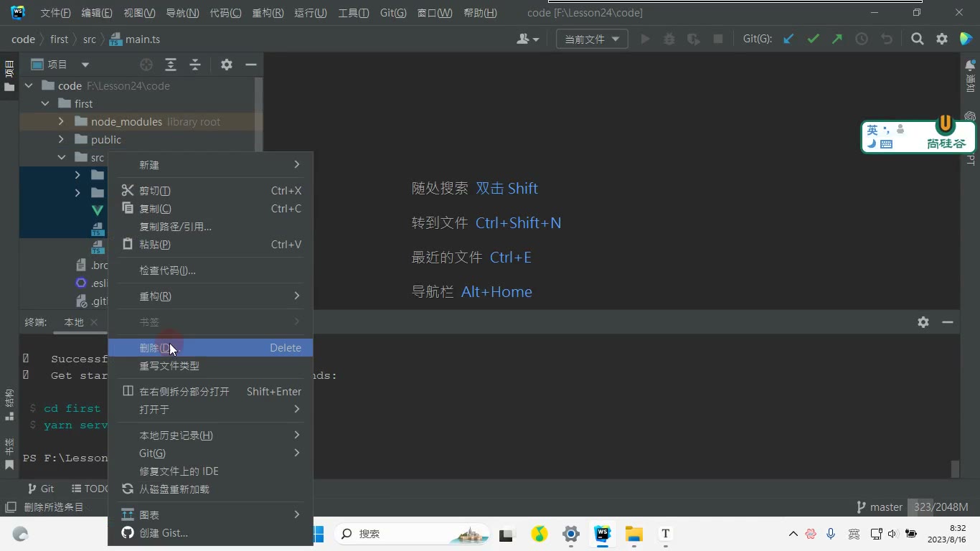Toggle tool windows icon in status bar

click(x=10, y=507)
